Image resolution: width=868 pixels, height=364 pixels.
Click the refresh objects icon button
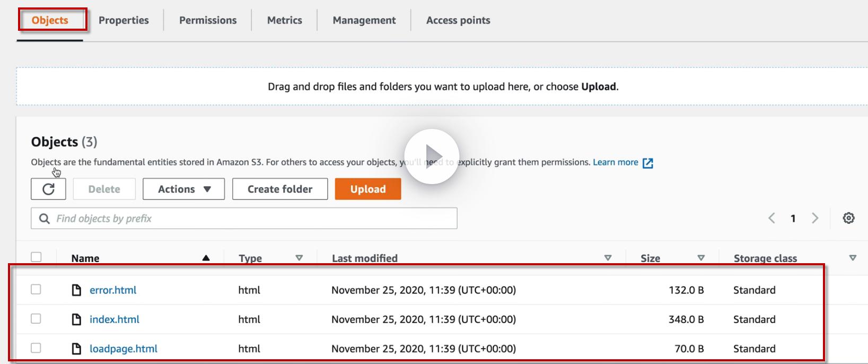coord(48,189)
